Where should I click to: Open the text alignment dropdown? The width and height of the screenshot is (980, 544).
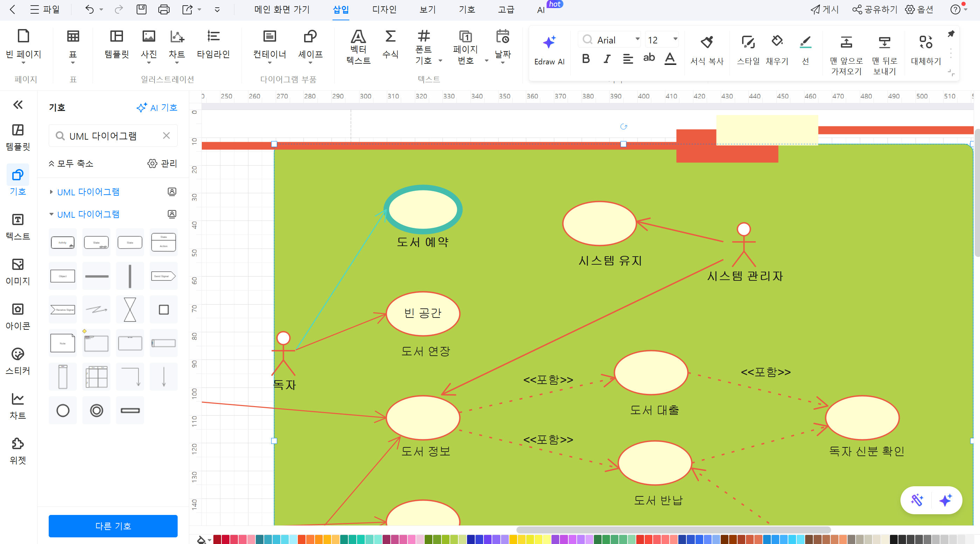click(628, 58)
